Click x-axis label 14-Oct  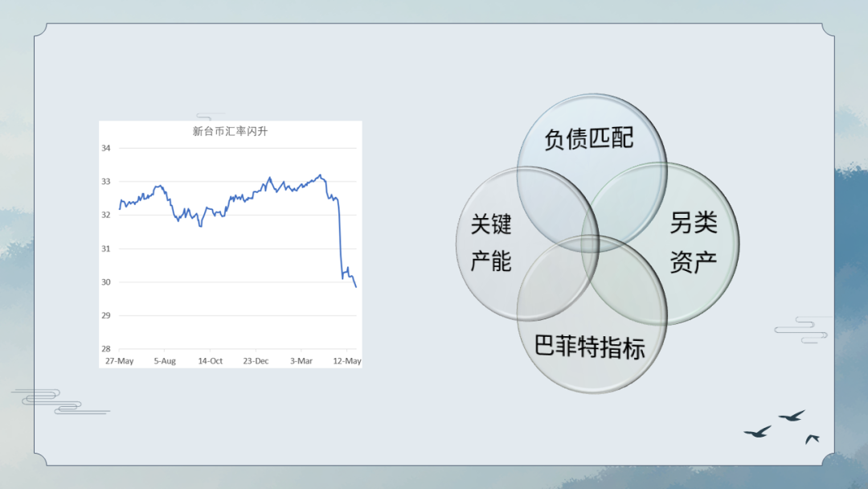pos(211,361)
